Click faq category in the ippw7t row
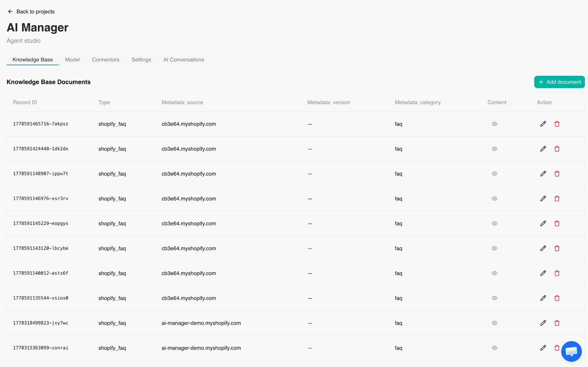The width and height of the screenshot is (588, 367). [x=399, y=174]
